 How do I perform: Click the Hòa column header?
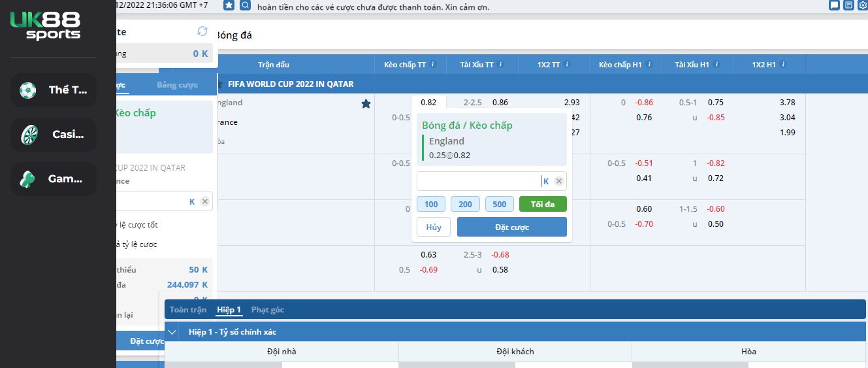point(749,351)
